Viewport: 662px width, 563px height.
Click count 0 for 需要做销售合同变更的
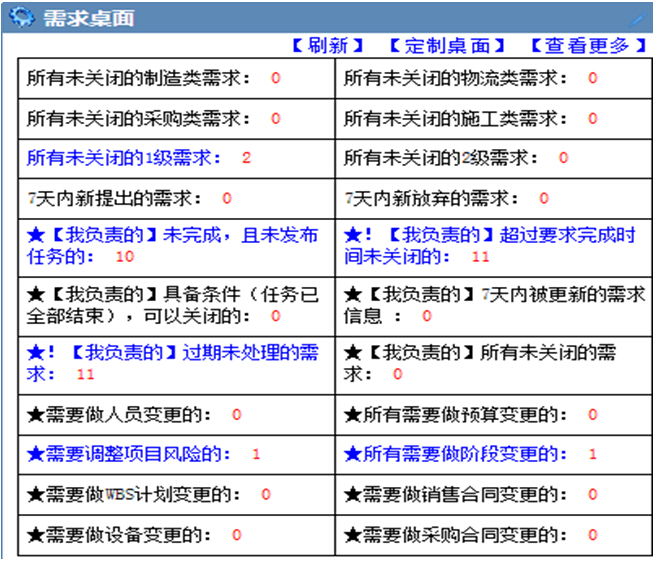593,495
